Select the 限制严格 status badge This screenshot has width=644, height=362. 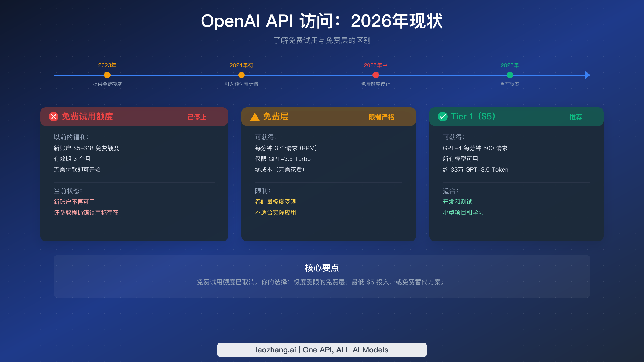coord(382,117)
